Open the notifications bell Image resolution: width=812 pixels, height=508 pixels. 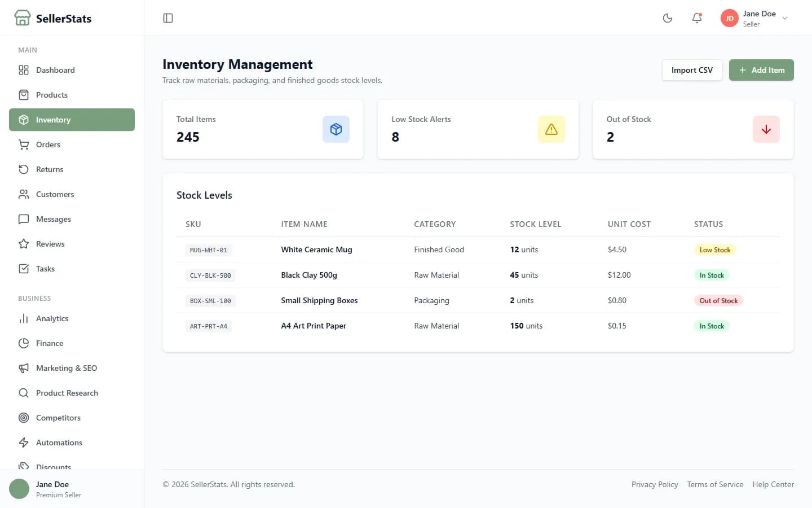pyautogui.click(x=697, y=18)
